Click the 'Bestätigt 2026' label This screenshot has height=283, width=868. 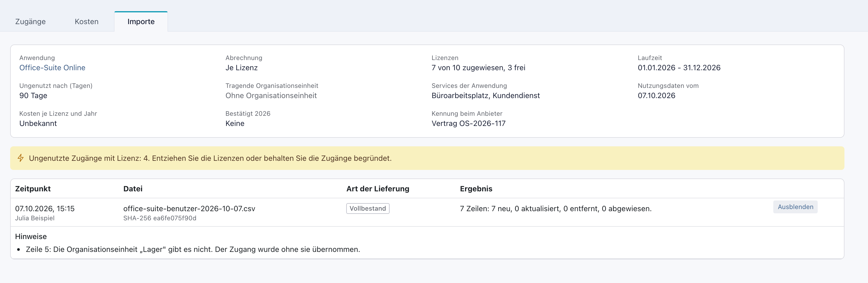[248, 114]
